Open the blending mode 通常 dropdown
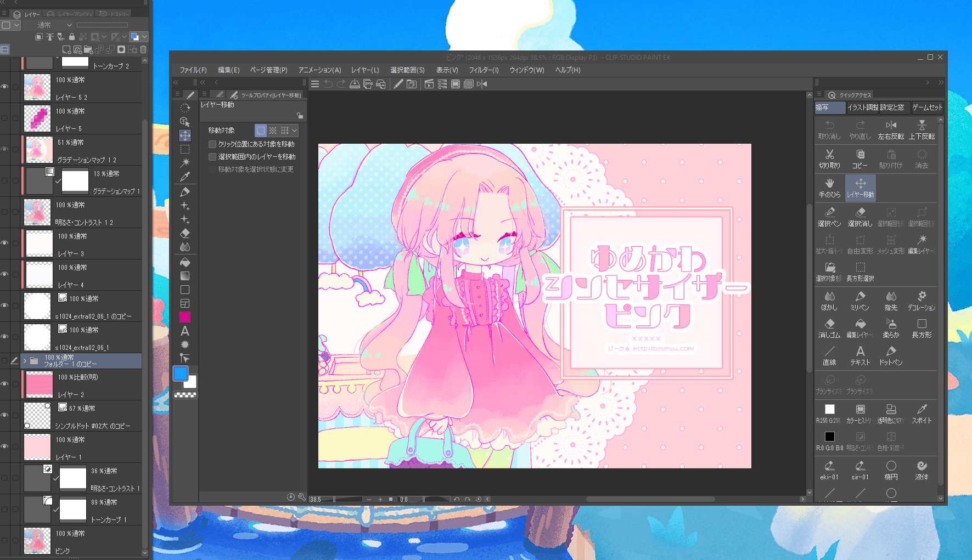The width and height of the screenshot is (972, 560). point(54,25)
